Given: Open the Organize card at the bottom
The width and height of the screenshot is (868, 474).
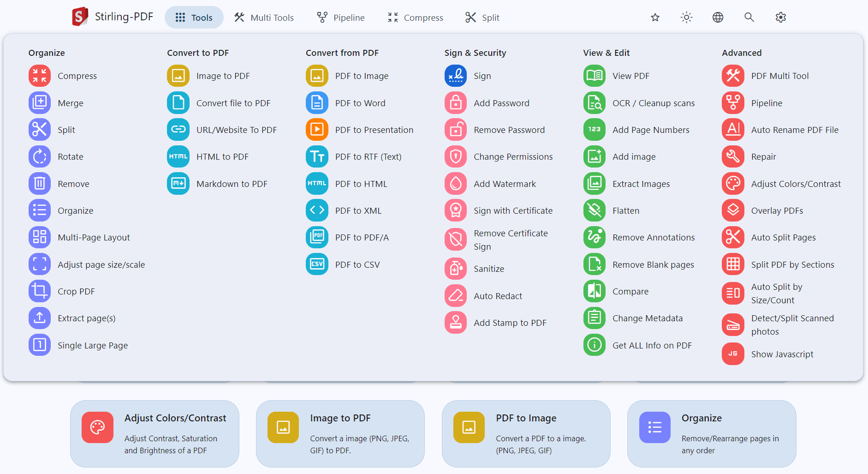Looking at the screenshot, I should pos(711,433).
